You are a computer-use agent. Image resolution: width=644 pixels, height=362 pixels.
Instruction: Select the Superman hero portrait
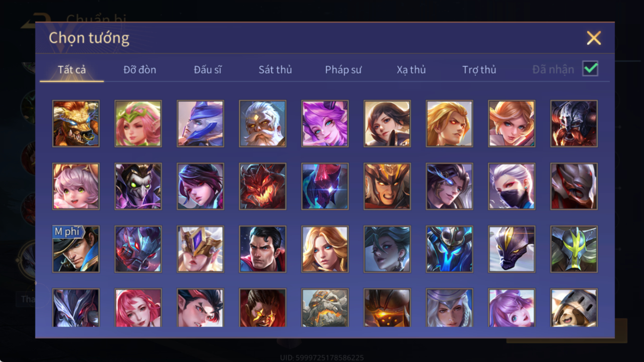pos(263,249)
